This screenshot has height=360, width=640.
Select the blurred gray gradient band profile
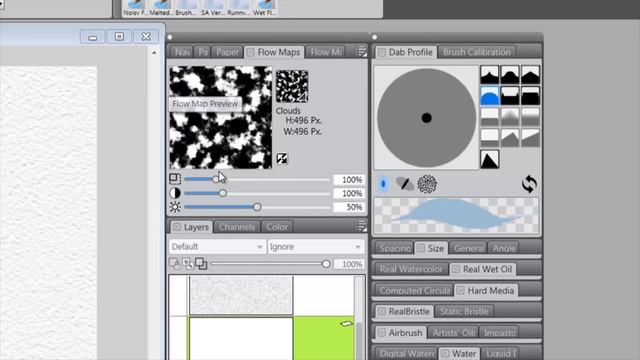tap(530, 117)
